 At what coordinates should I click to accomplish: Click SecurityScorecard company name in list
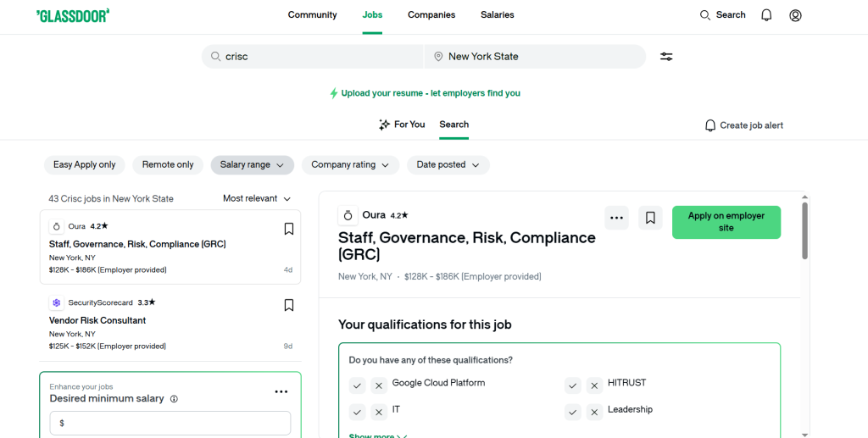(100, 303)
